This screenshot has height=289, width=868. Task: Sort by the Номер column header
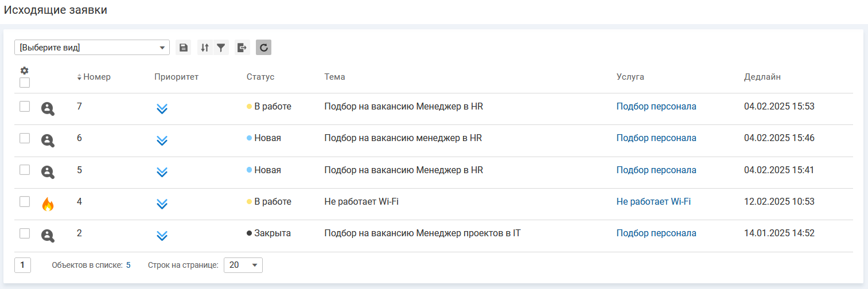click(x=96, y=77)
